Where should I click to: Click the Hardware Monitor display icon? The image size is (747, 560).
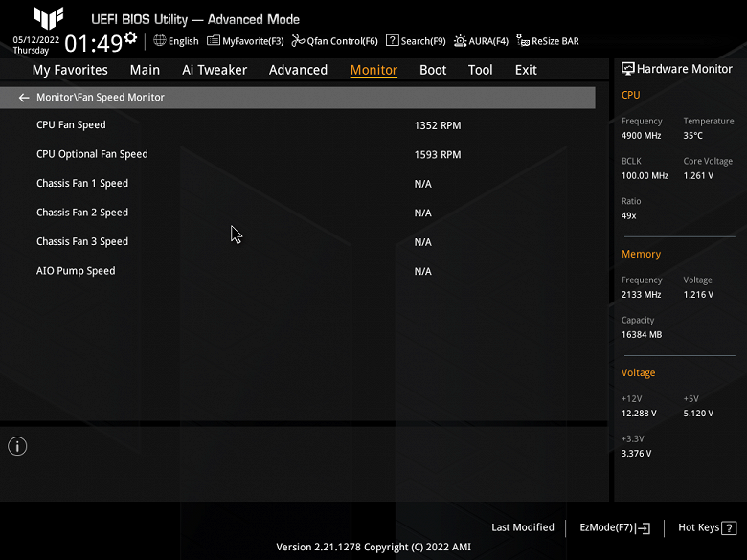pyautogui.click(x=628, y=69)
